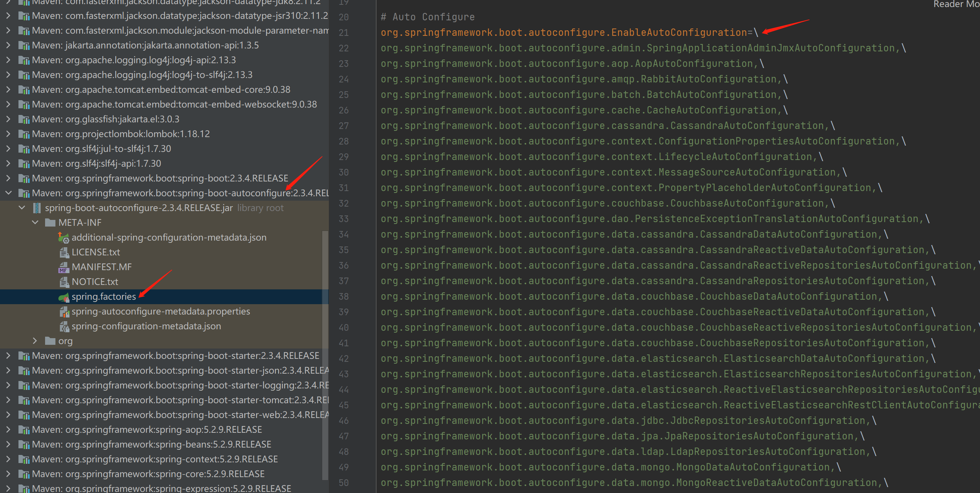Screen dimensions: 980x493
Task: Click line number 21 in gutter
Action: tap(344, 33)
